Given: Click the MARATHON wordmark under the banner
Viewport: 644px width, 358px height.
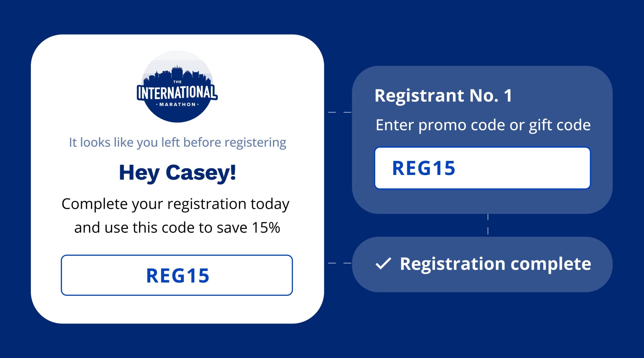Looking at the screenshot, I should pyautogui.click(x=177, y=104).
